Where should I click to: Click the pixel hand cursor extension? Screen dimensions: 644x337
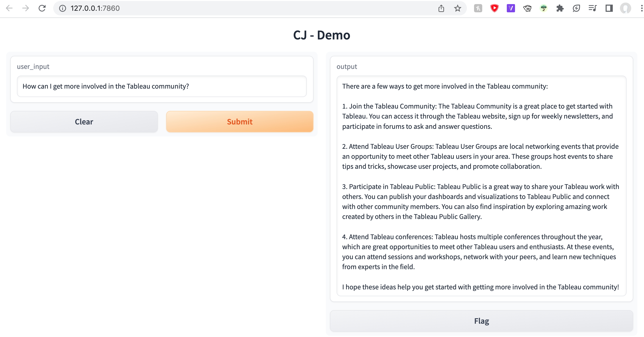[x=527, y=8]
